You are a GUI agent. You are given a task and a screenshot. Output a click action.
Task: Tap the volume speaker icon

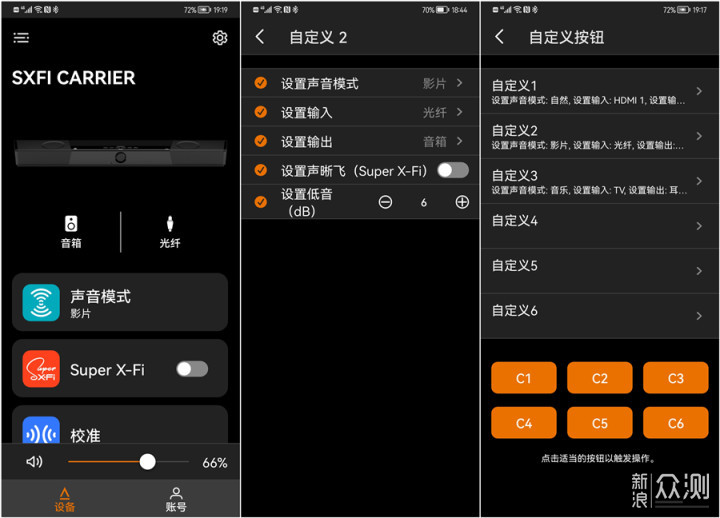[34, 462]
